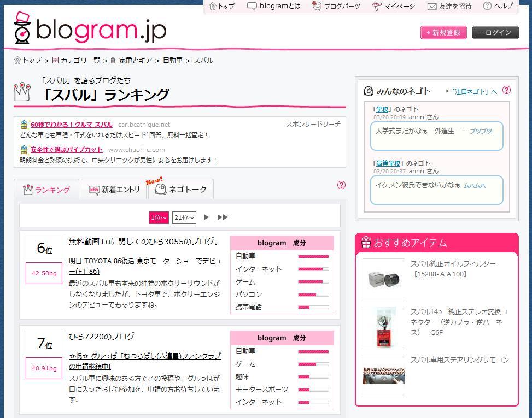Go to next ranking page arrow
The height and width of the screenshot is (418, 532).
point(206,217)
